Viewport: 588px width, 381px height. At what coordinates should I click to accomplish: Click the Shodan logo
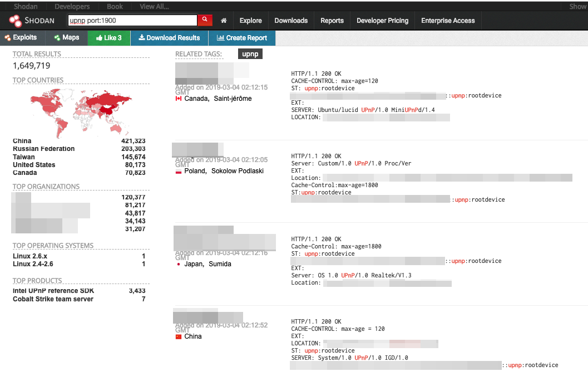point(32,21)
